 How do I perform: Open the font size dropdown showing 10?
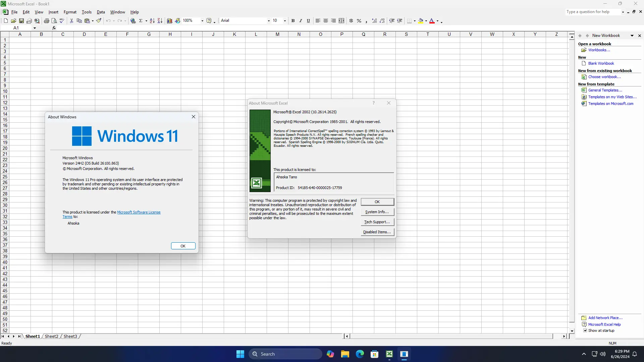tap(285, 21)
